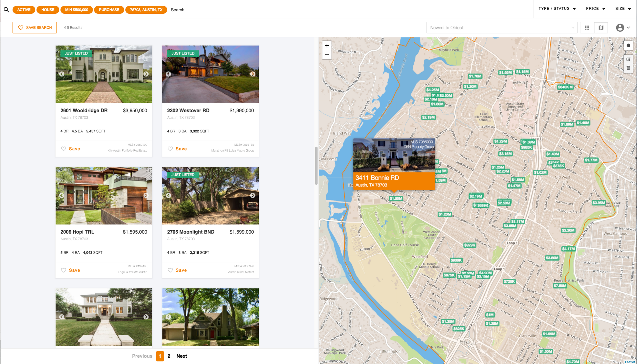Click the SAVE SEARCH button
Screen dimensions: 637x364
[x=35, y=27]
